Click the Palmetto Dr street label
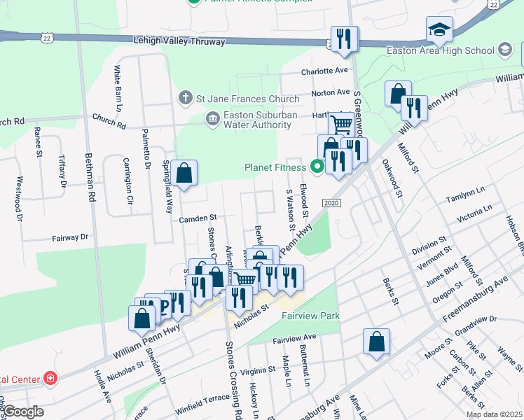Viewport: 524px width, 420px height. pos(146,149)
